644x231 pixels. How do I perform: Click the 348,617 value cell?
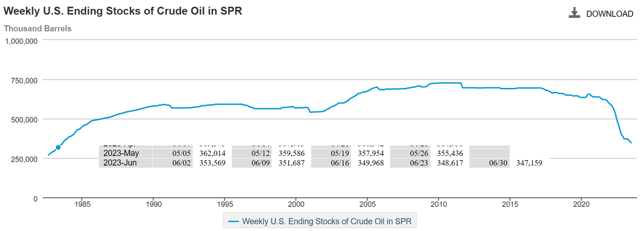[x=450, y=162]
